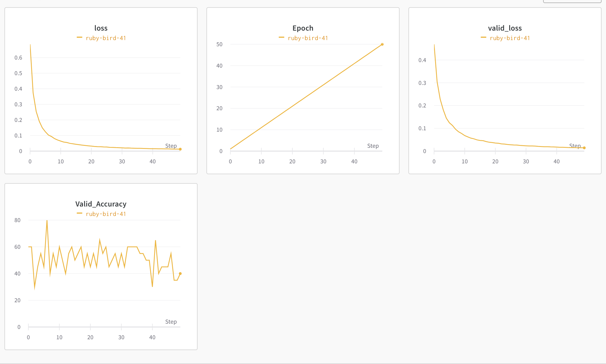Click the 50 y-axis label on Epoch chart
606x364 pixels.
[220, 44]
